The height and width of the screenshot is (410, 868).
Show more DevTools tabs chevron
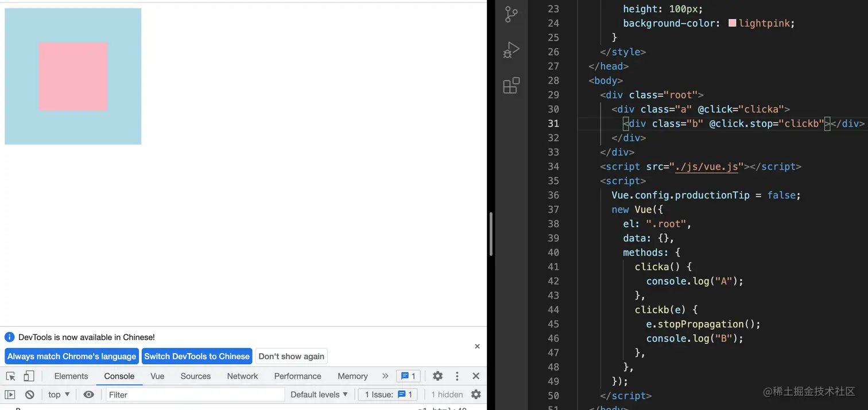point(385,376)
